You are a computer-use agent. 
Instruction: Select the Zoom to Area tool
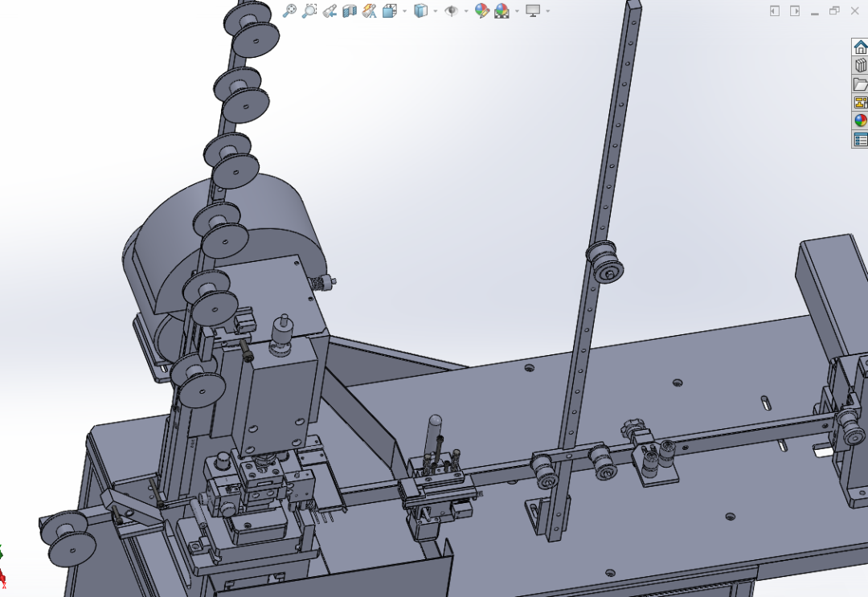tap(309, 10)
